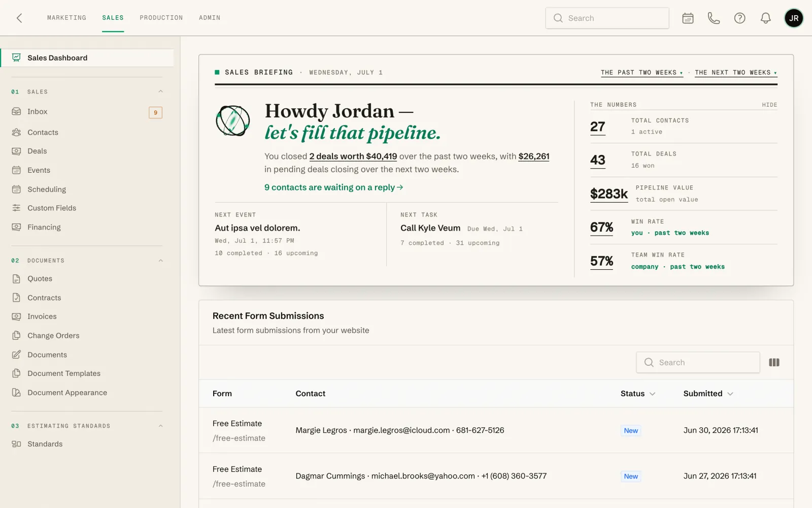Select the Sales tab
The height and width of the screenshot is (508, 812).
113,18
